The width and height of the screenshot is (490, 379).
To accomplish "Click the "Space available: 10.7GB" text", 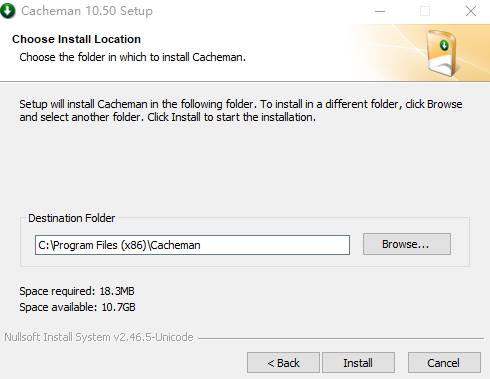I will [77, 307].
